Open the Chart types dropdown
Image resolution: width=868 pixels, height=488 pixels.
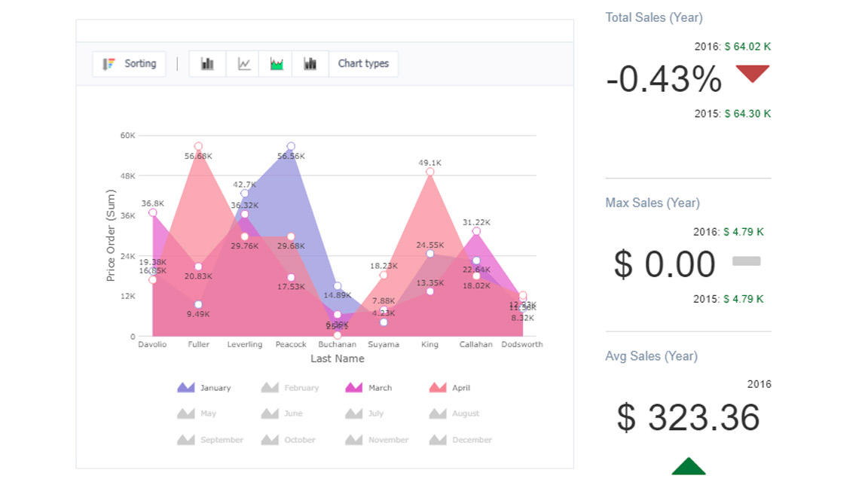(x=363, y=64)
